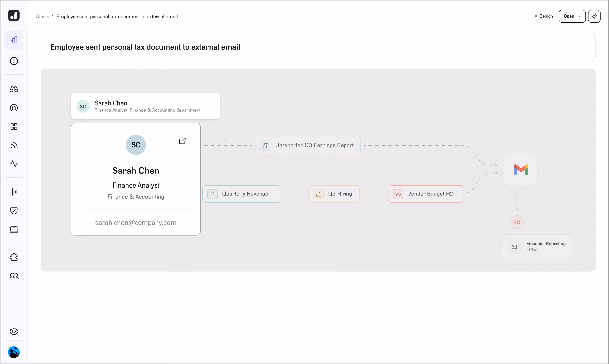Click the app logo in the sidebar

[x=14, y=15]
